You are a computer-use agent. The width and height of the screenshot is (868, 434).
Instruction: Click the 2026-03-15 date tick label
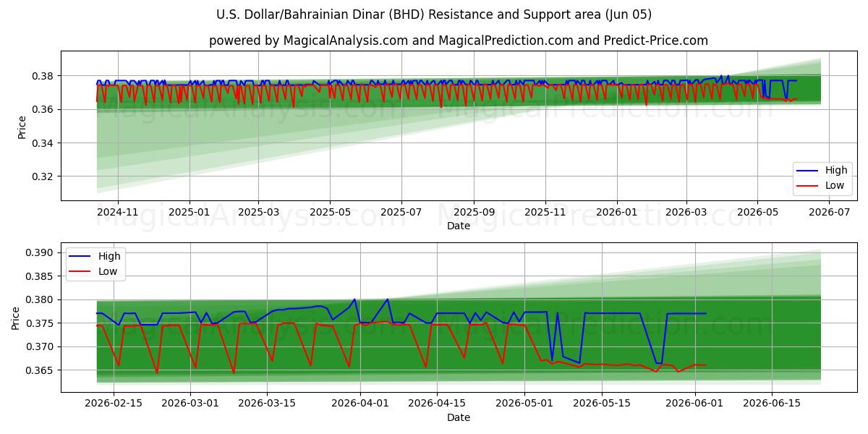[267, 404]
